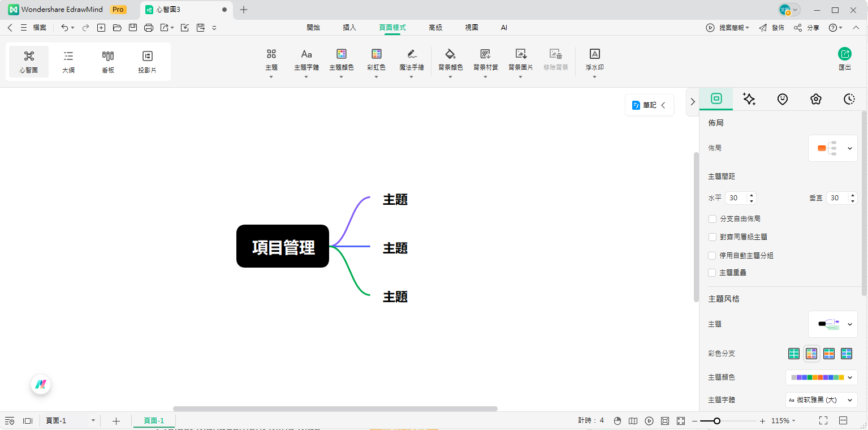Open the 背景颜色 background color tool
This screenshot has height=430, width=868.
click(450, 59)
